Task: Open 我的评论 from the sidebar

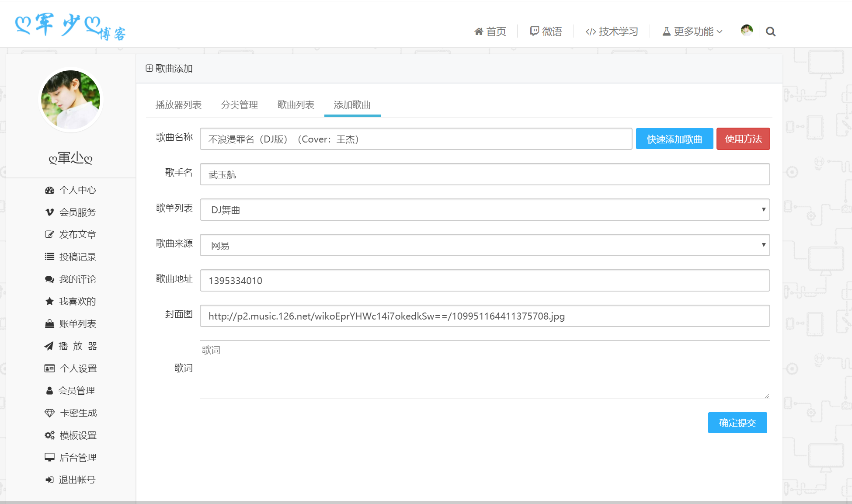Action: [49, 279]
